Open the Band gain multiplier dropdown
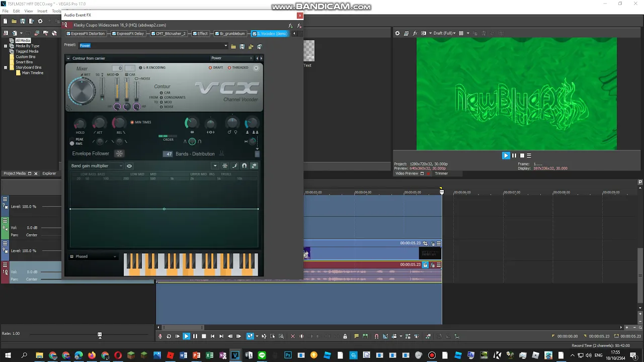 pyautogui.click(x=97, y=166)
